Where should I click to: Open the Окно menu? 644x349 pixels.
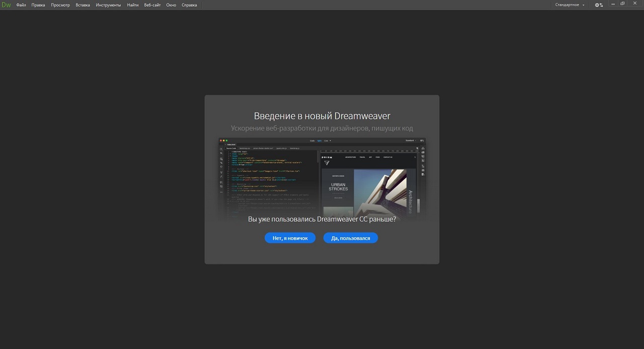coord(171,5)
